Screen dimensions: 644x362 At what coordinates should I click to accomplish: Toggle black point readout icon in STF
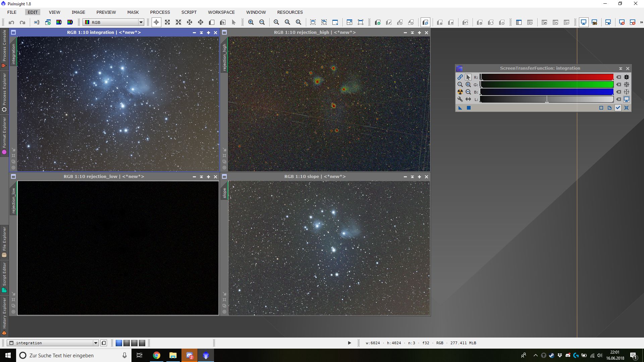click(x=627, y=77)
